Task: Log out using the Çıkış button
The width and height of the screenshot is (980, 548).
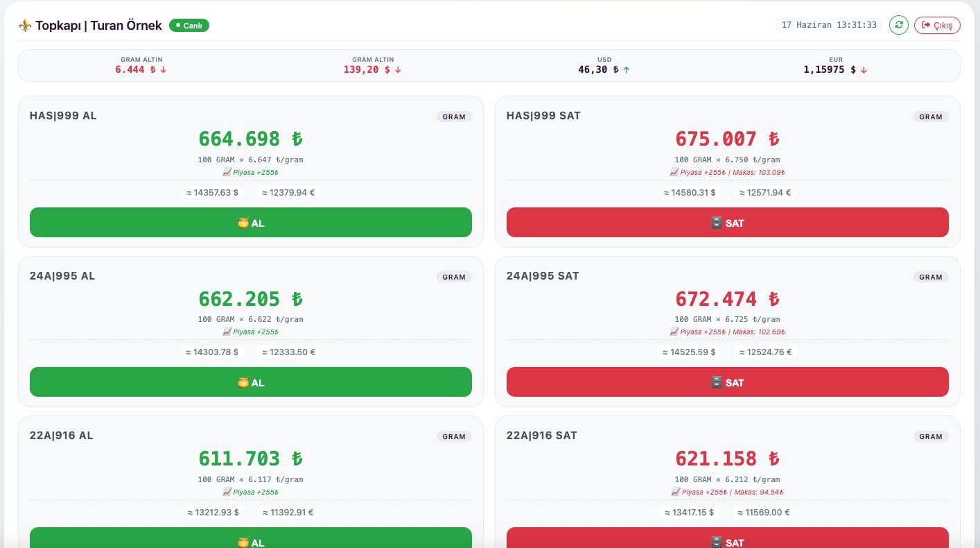Action: point(937,25)
